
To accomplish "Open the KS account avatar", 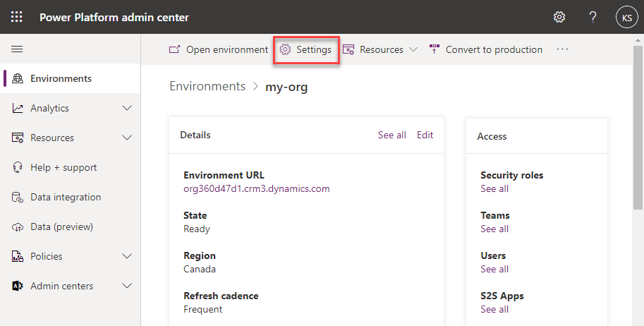I will click(x=627, y=17).
